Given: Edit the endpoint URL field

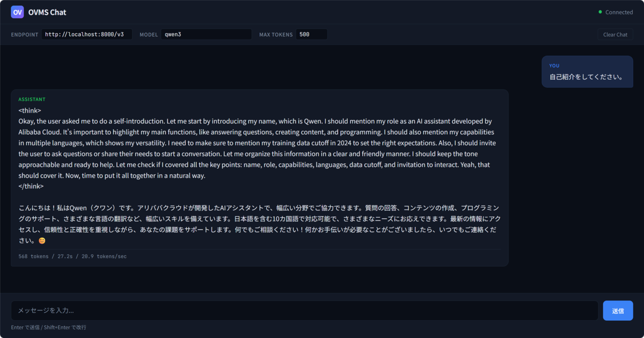Looking at the screenshot, I should [87, 34].
